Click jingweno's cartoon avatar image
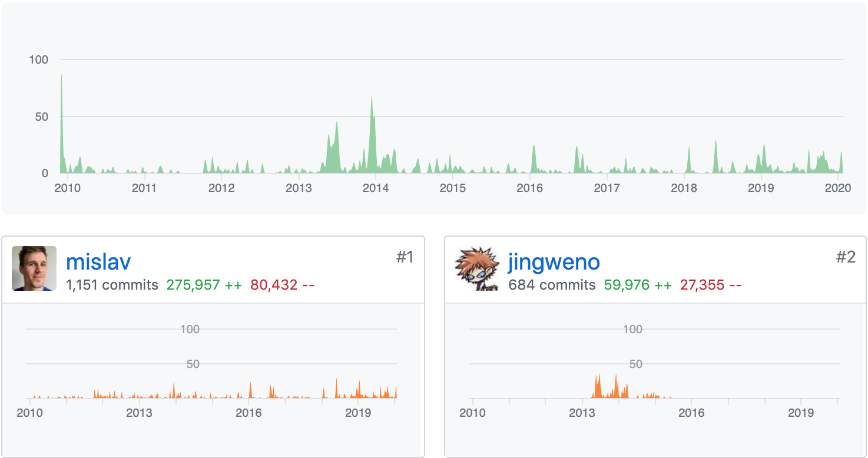This screenshot has width=868, height=458. click(477, 268)
